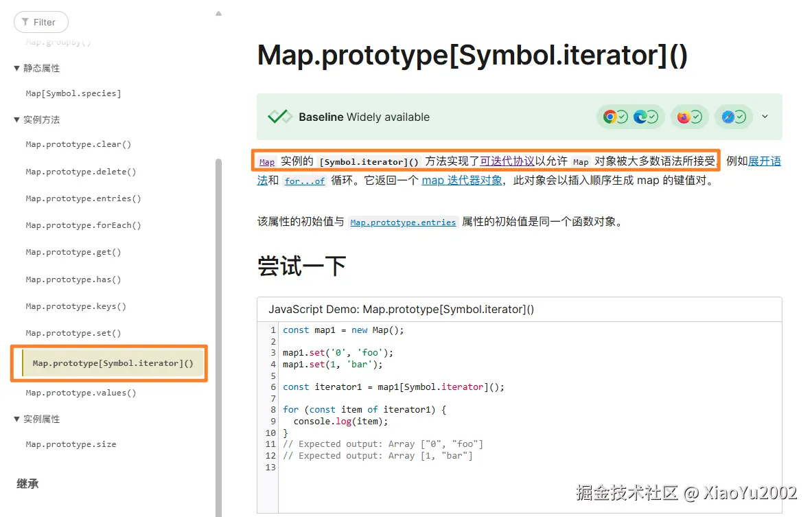Screen dimensions: 812x517
Task: Click the 尝试一下 section heading
Action: click(x=302, y=266)
